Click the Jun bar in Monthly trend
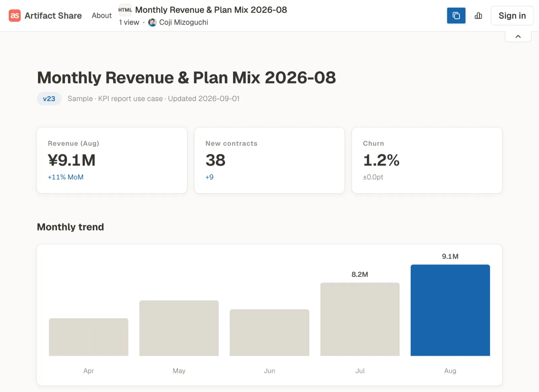539x392 pixels. pyautogui.click(x=269, y=333)
